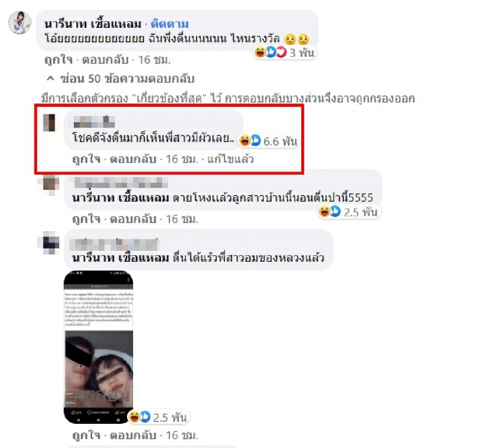Click blurred avatar of the ตายโหงแล้ว reply
484x448 pixels.
(x=49, y=184)
